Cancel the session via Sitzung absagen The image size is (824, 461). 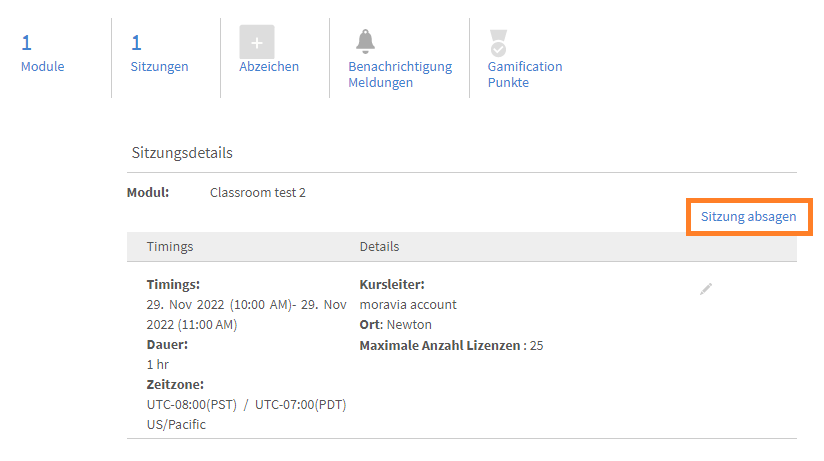[748, 217]
